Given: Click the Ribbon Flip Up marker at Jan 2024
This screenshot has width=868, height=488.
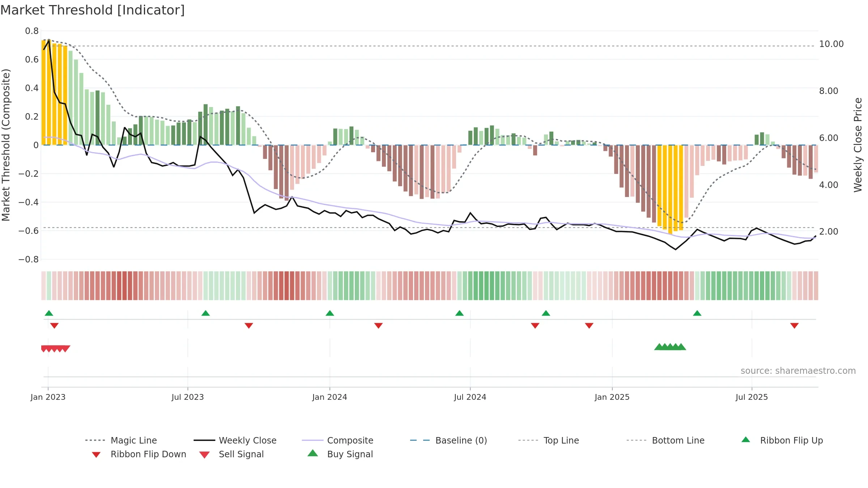Looking at the screenshot, I should [x=330, y=313].
